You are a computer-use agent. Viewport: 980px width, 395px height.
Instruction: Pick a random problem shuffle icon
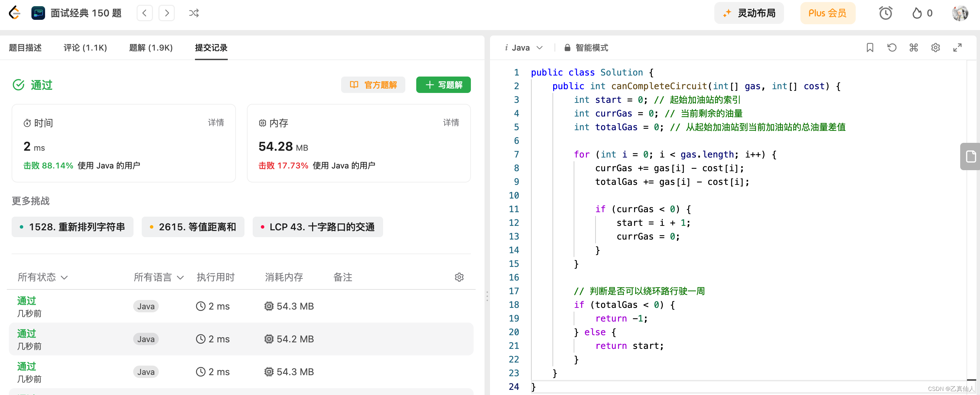[194, 13]
